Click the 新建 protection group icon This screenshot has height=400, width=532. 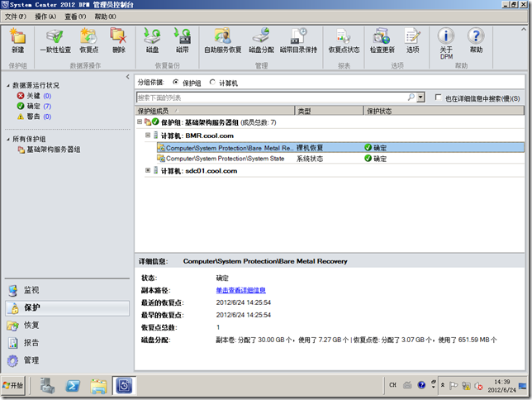pyautogui.click(x=17, y=40)
